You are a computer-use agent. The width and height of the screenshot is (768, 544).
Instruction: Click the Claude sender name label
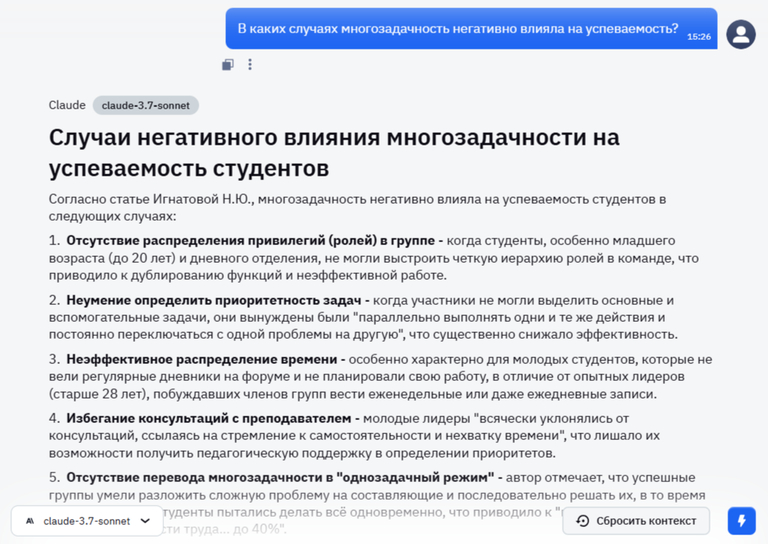[67, 105]
